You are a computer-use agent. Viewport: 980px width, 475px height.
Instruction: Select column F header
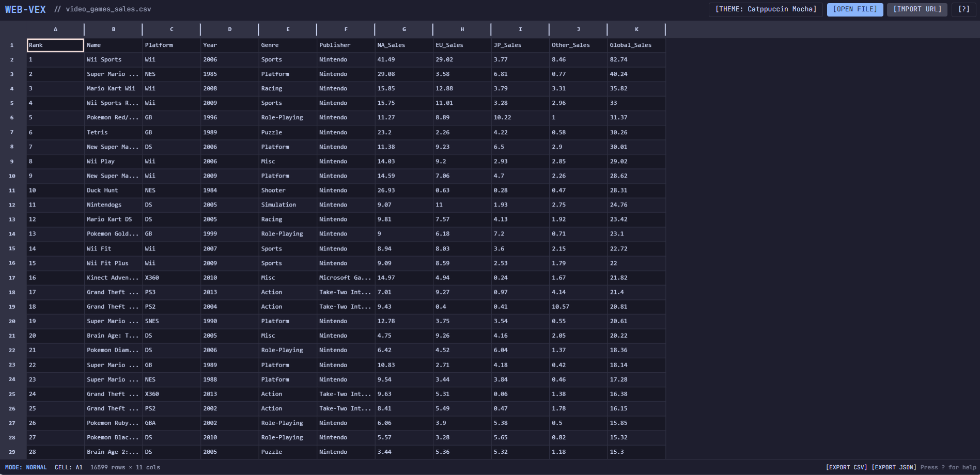click(x=346, y=29)
